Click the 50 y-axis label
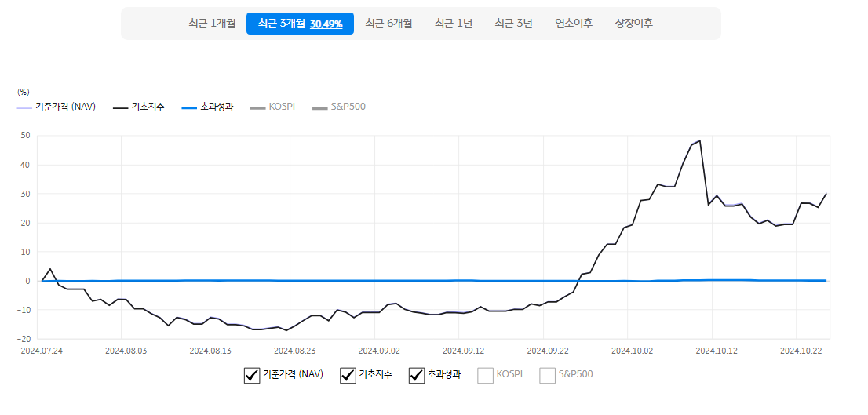This screenshot has width=868, height=415. [x=26, y=136]
